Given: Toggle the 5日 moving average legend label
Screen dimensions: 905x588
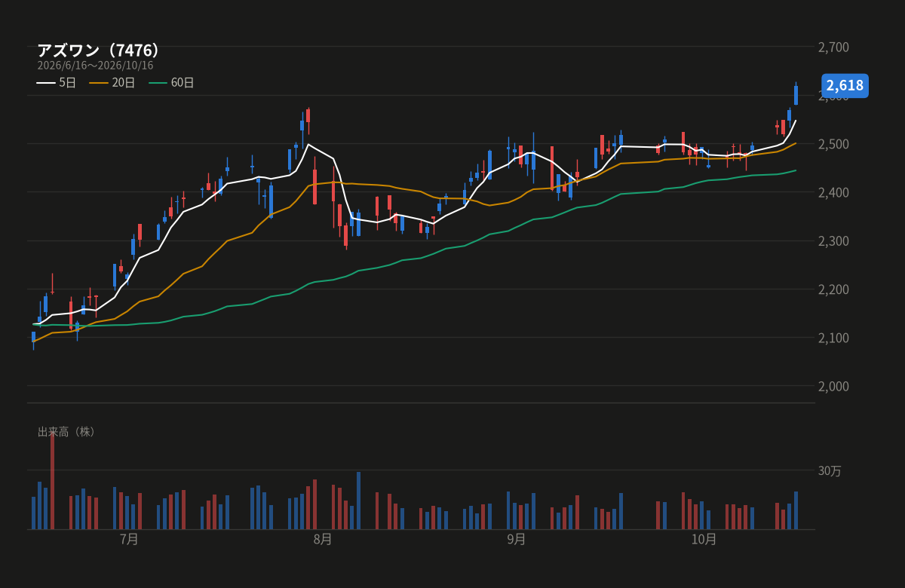Looking at the screenshot, I should 67,83.
